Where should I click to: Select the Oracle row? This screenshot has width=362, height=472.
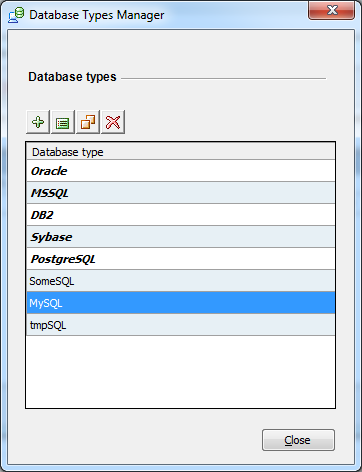tap(181, 171)
